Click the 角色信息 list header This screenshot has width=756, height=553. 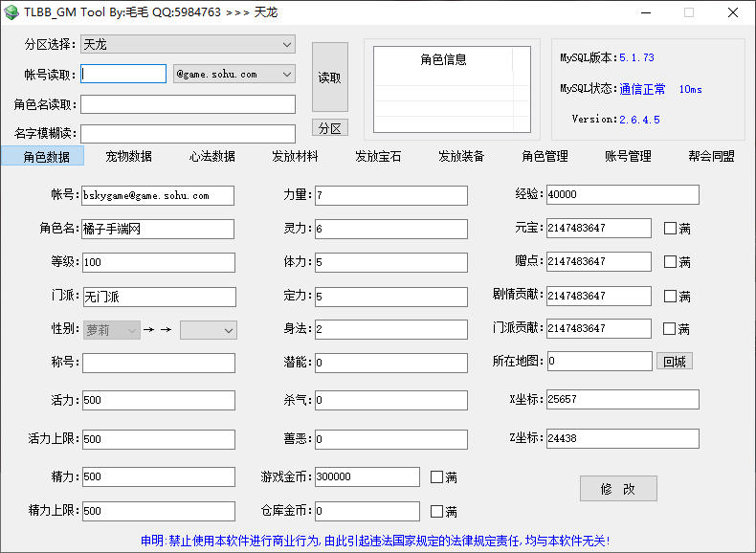[x=443, y=59]
